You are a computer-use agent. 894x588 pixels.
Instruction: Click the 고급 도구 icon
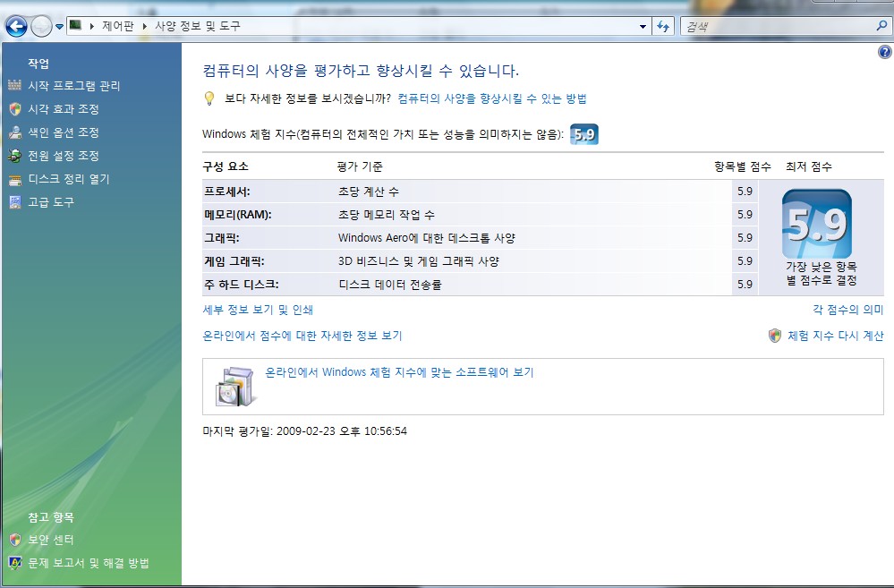pyautogui.click(x=15, y=202)
